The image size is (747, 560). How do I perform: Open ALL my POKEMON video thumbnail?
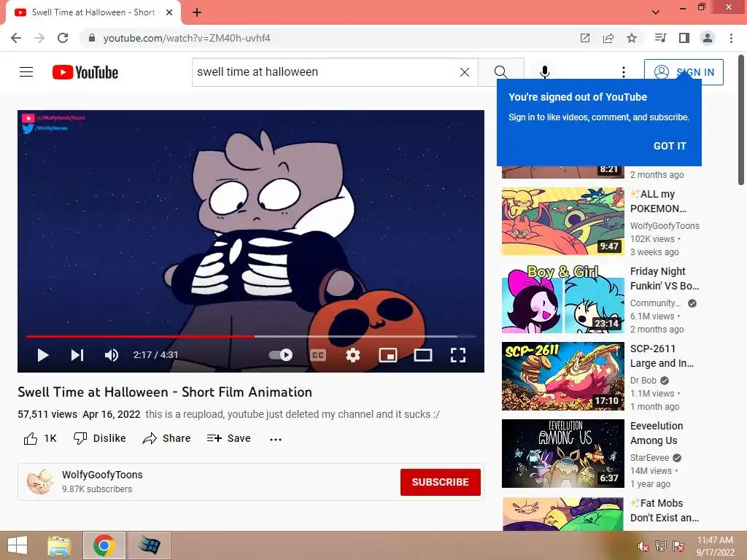(562, 222)
